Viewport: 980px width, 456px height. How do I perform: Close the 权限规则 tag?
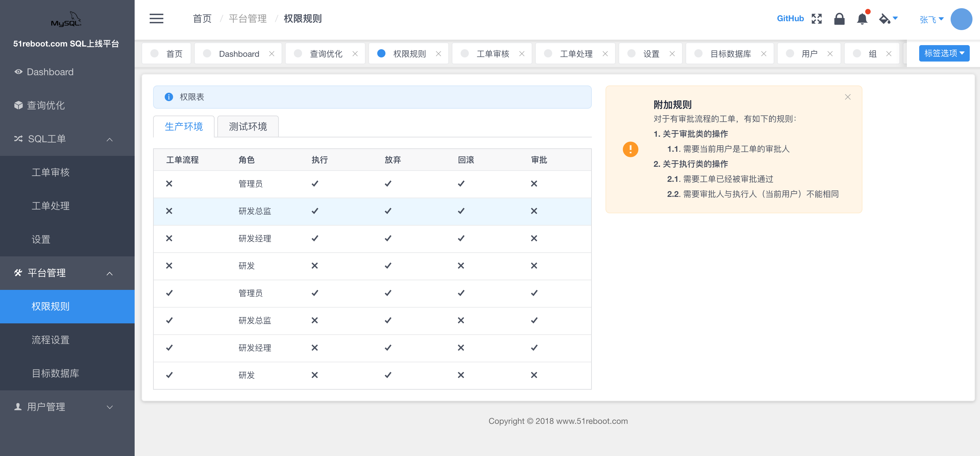coord(438,54)
